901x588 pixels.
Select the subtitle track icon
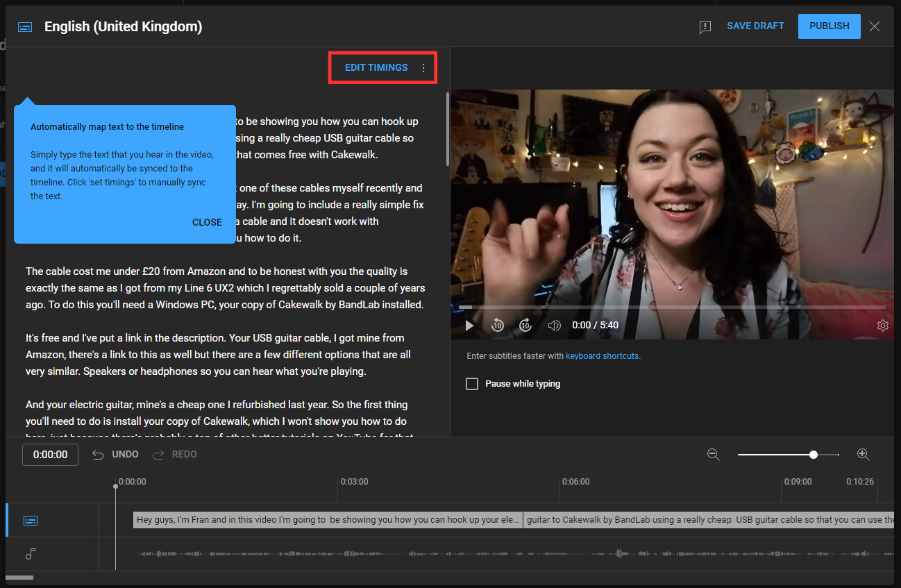pos(30,520)
